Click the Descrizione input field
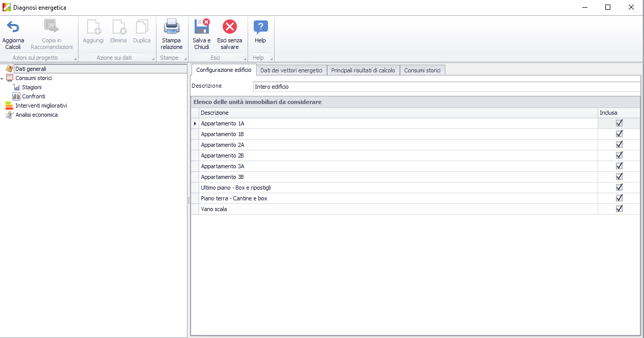This screenshot has height=338, width=644. [x=446, y=87]
